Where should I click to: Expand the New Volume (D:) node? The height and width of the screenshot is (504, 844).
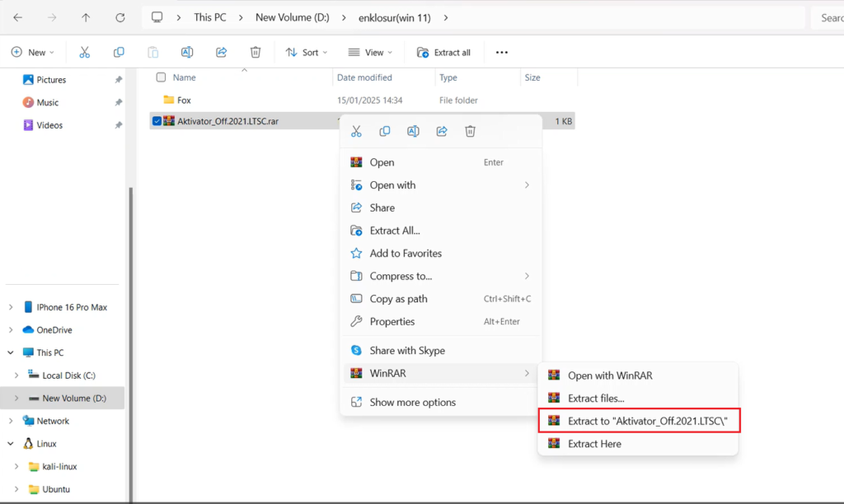(16, 398)
